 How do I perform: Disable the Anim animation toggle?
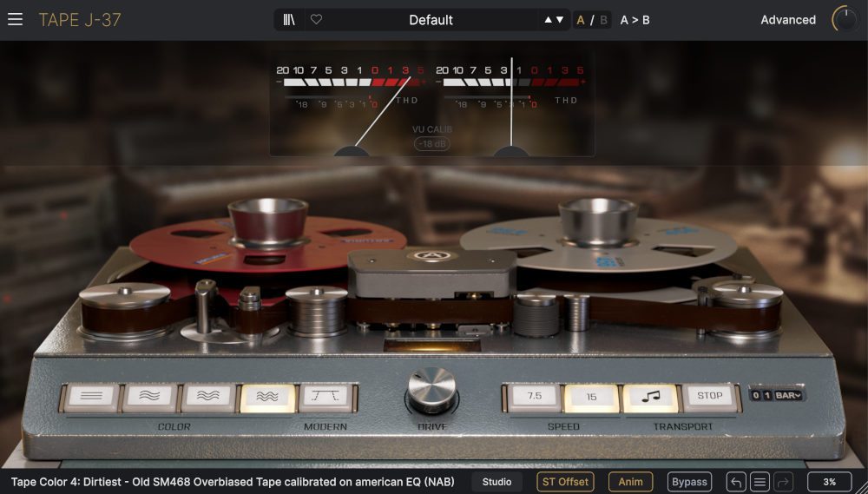click(x=631, y=482)
